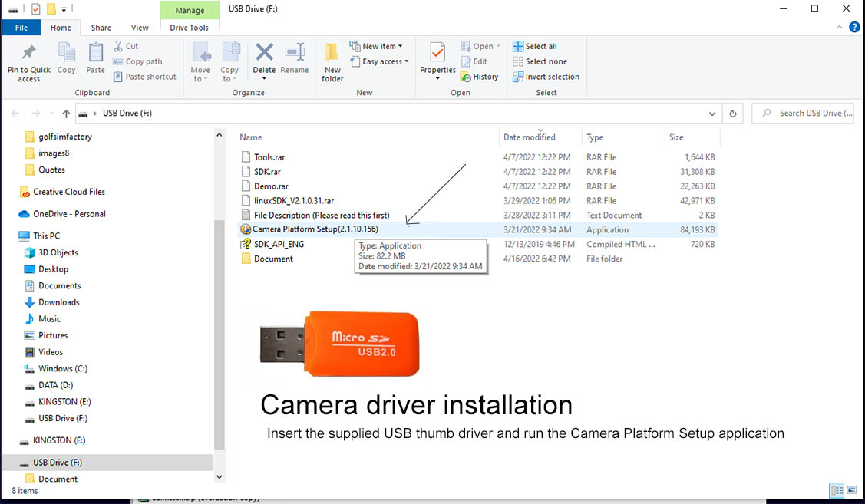The height and width of the screenshot is (504, 865).
Task: Select the Camera Platform Setup application file
Action: pyautogui.click(x=315, y=229)
